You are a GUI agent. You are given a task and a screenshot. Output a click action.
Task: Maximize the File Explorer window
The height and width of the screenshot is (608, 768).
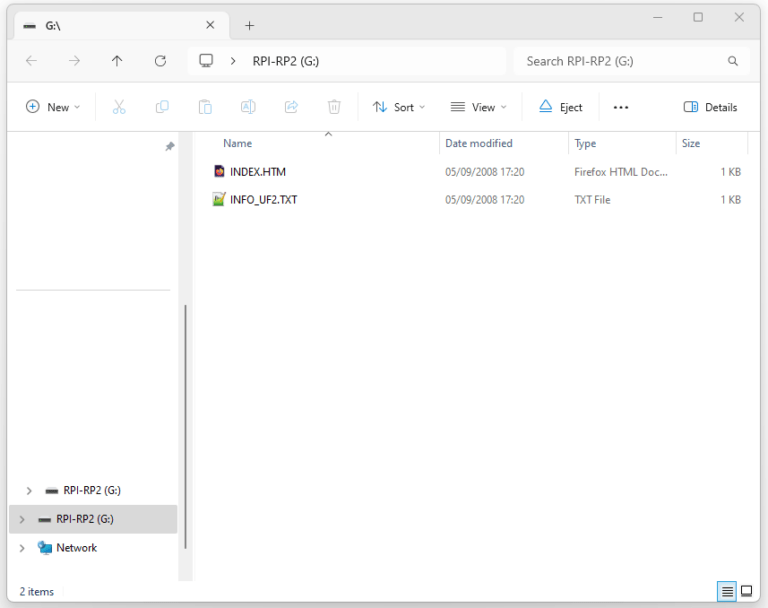pyautogui.click(x=698, y=18)
